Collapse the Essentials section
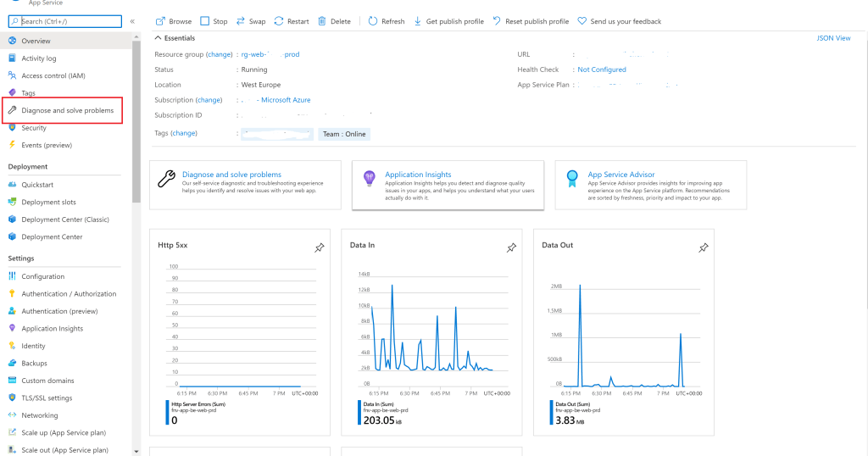This screenshot has width=868, height=456. 175,38
